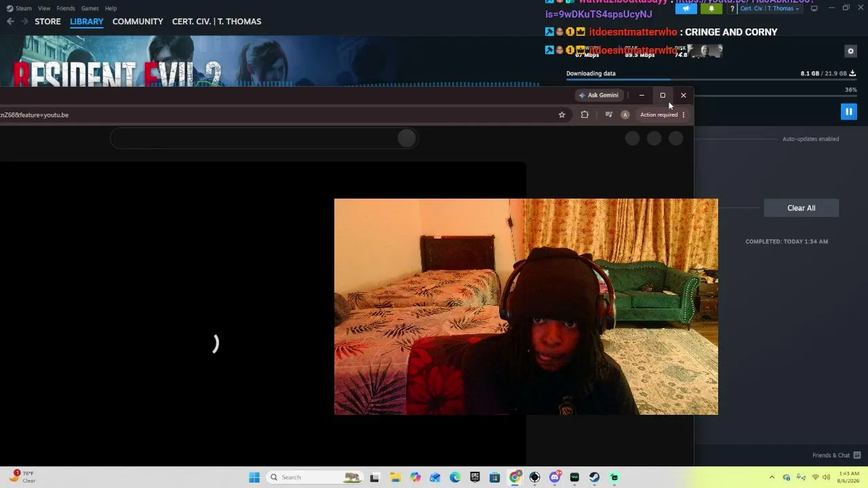Open Chrome's Extensions puzzle icon

point(585,115)
